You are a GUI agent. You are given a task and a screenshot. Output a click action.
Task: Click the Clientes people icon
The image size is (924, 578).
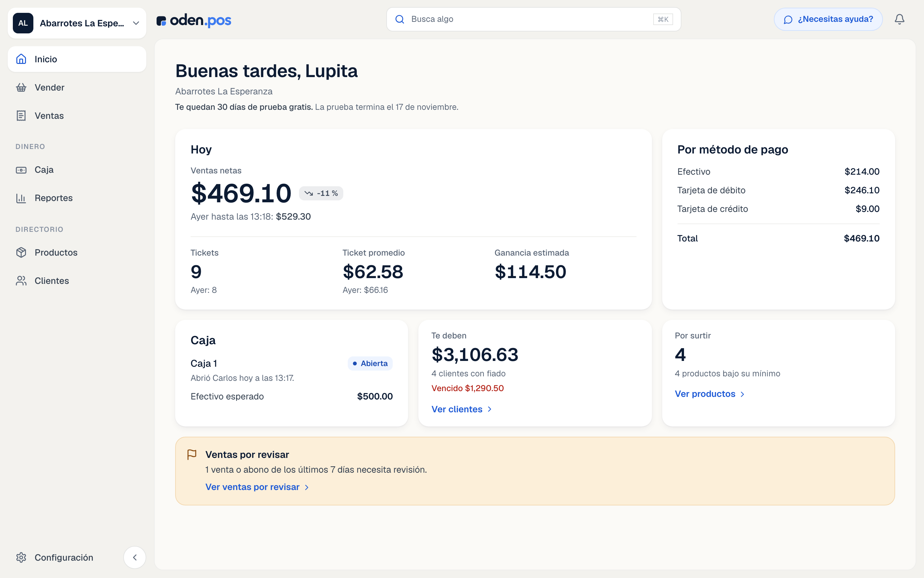(21, 281)
